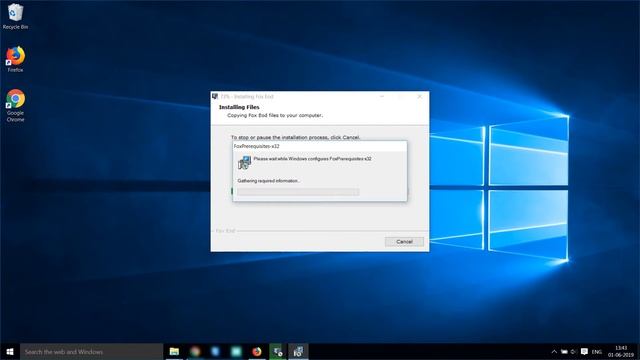The image size is (640, 360).
Task: Click the Gathering required information progress bar
Action: 298,192
